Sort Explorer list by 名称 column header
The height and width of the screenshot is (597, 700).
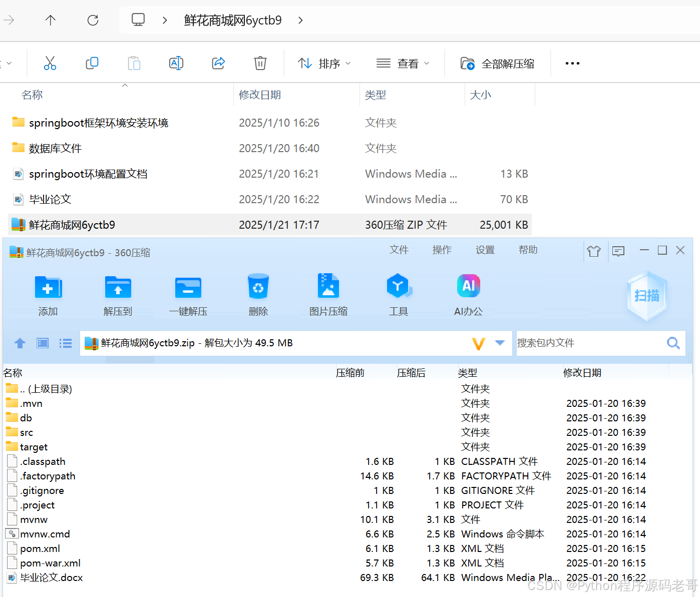pos(32,95)
